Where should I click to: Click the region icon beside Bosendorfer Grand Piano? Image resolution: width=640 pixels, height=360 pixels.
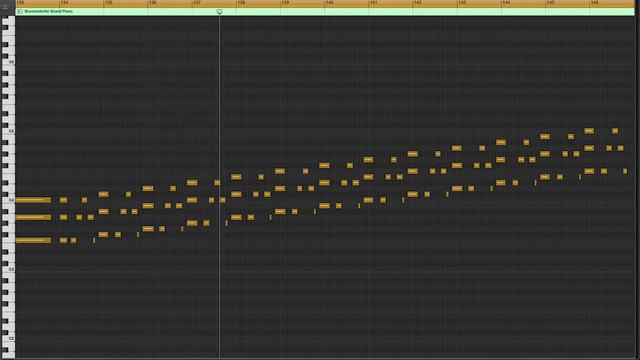pos(20,11)
